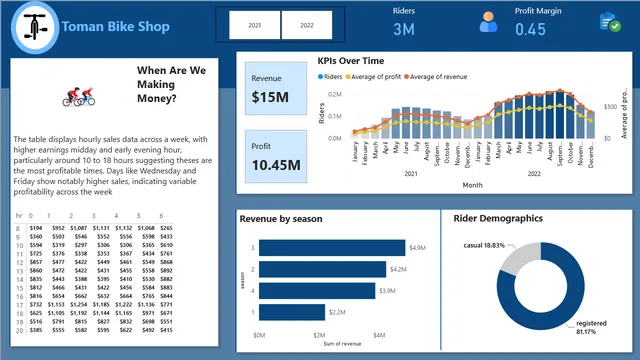Click the hr column header
Image resolution: width=640 pixels, height=360 pixels.
pos(19,216)
